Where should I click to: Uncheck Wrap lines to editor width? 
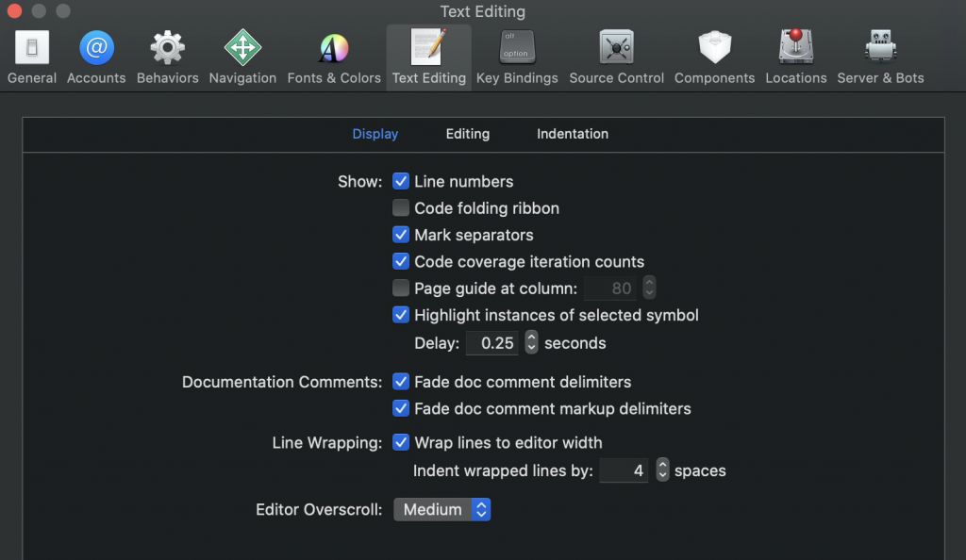click(x=401, y=442)
